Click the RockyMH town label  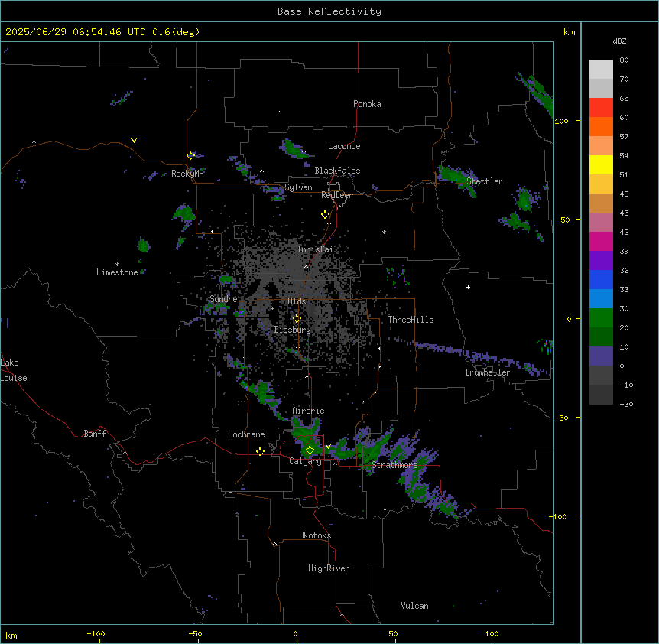[187, 173]
